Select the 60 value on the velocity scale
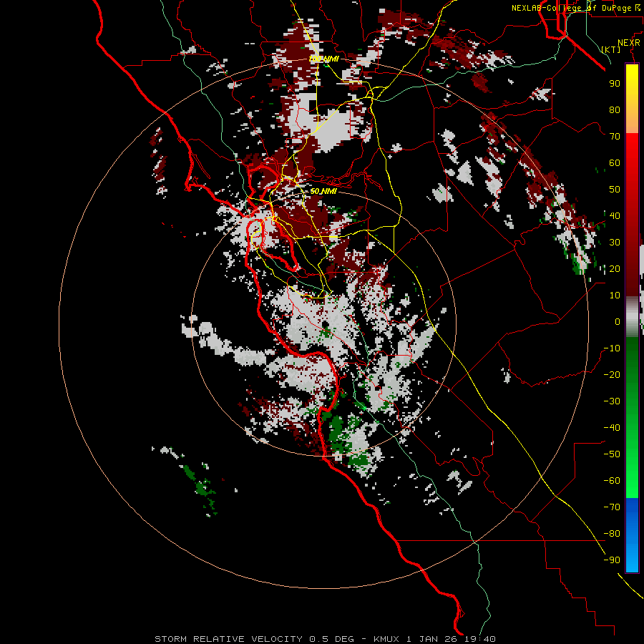 615,162
